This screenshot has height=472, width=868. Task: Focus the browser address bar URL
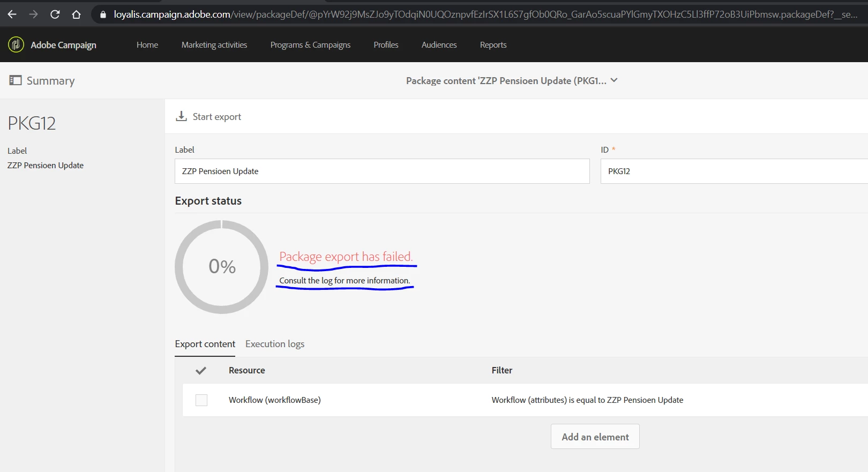pyautogui.click(x=485, y=14)
